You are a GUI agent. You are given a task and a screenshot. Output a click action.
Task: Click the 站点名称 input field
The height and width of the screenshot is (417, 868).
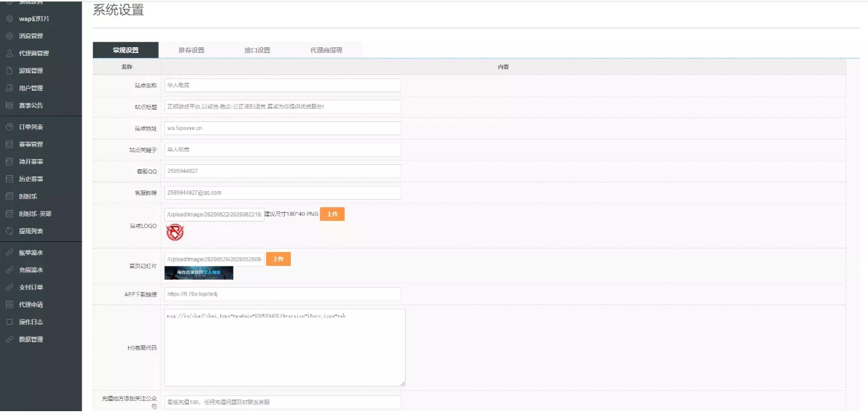282,85
